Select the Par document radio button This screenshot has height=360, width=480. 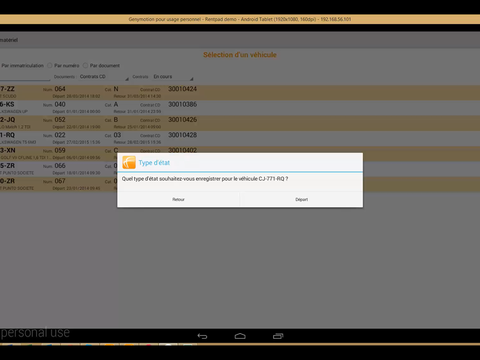(x=85, y=65)
